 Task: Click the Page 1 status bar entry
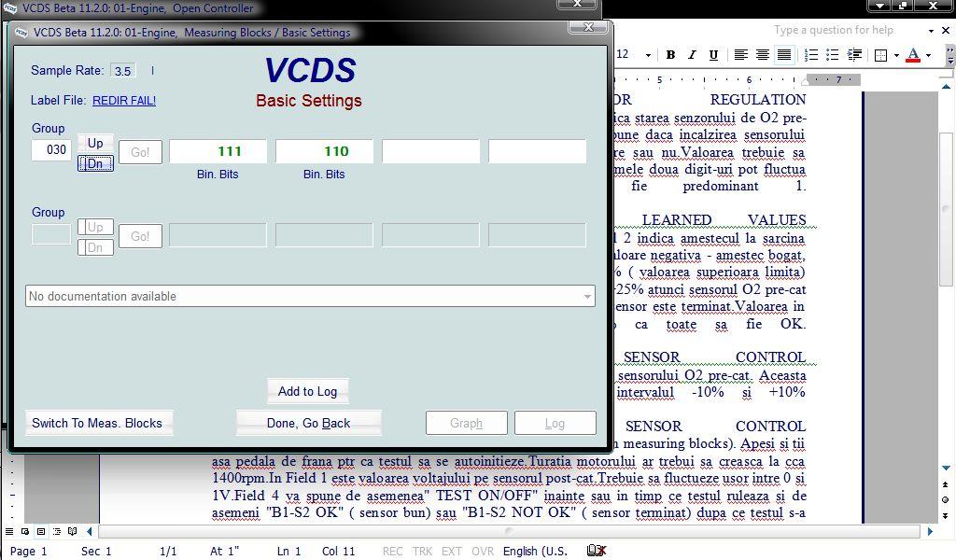28,551
